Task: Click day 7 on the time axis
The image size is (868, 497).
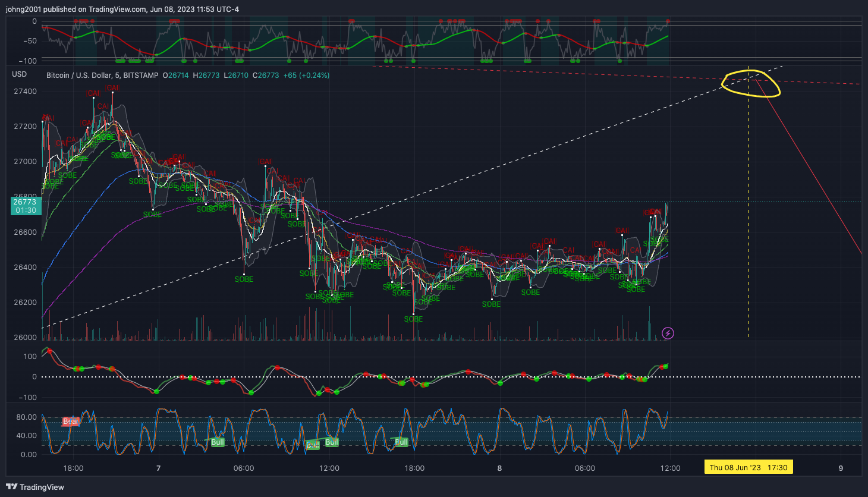Action: (x=159, y=468)
